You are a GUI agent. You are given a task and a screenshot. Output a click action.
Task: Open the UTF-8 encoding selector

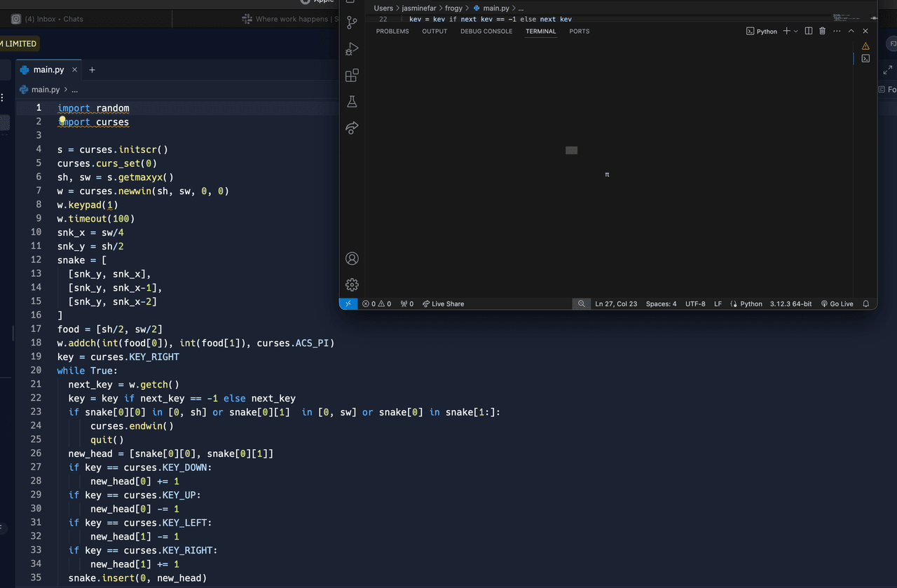(x=695, y=304)
